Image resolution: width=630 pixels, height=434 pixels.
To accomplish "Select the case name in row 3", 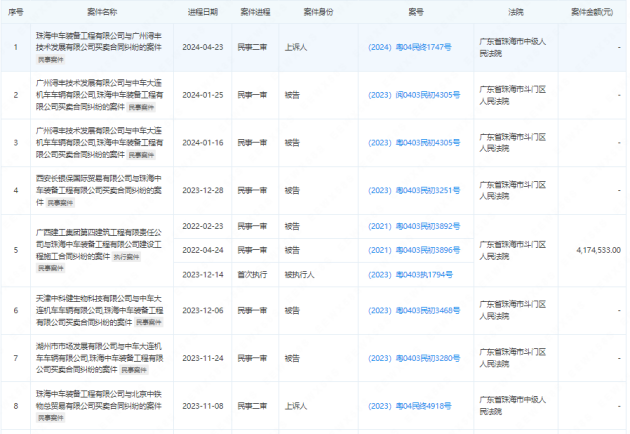I will (x=99, y=143).
